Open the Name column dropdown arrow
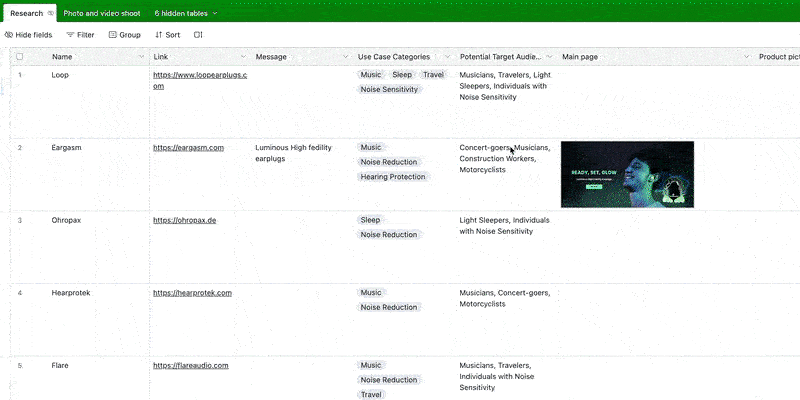The width and height of the screenshot is (800, 400). [x=141, y=57]
